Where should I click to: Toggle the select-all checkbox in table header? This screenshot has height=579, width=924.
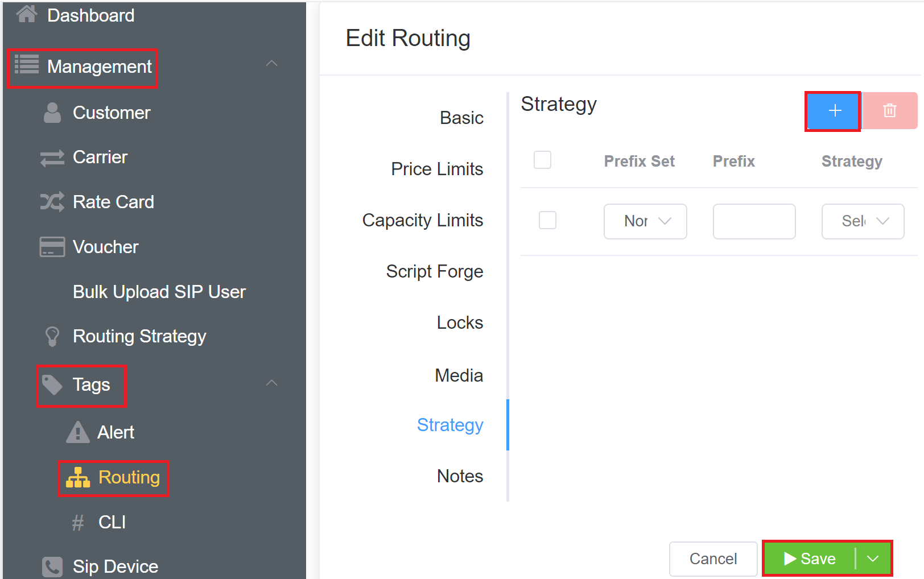(542, 160)
